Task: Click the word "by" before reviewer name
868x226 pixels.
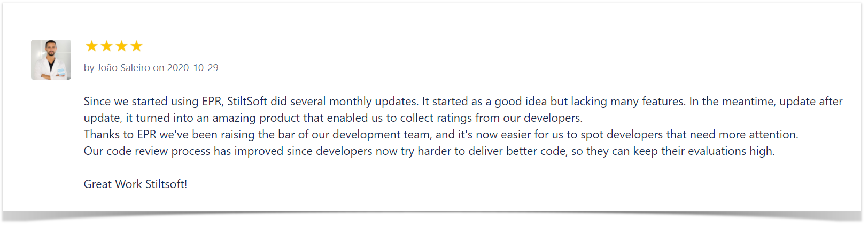Action: click(x=89, y=68)
